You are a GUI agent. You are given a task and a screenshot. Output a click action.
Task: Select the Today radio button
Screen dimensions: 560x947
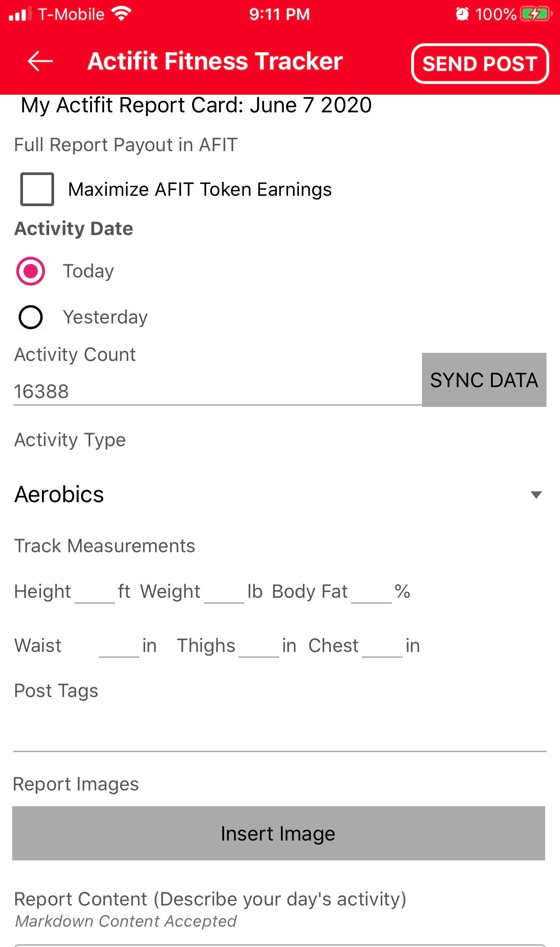click(x=30, y=271)
